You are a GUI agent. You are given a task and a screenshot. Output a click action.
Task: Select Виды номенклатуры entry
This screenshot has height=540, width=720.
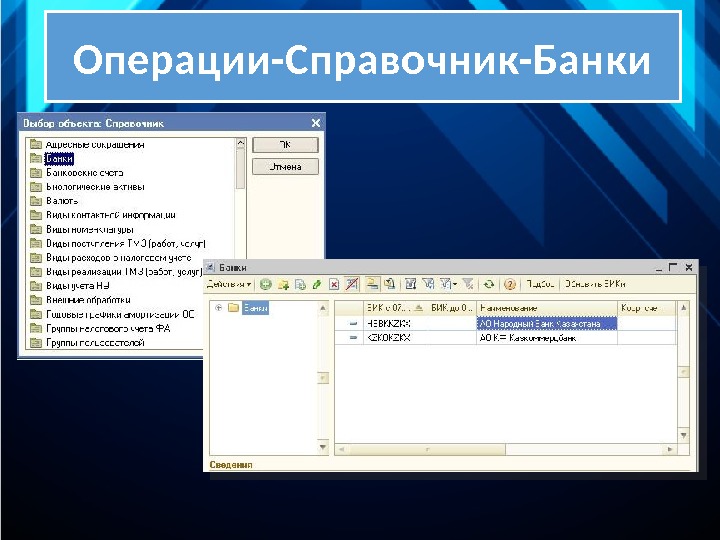[90, 229]
